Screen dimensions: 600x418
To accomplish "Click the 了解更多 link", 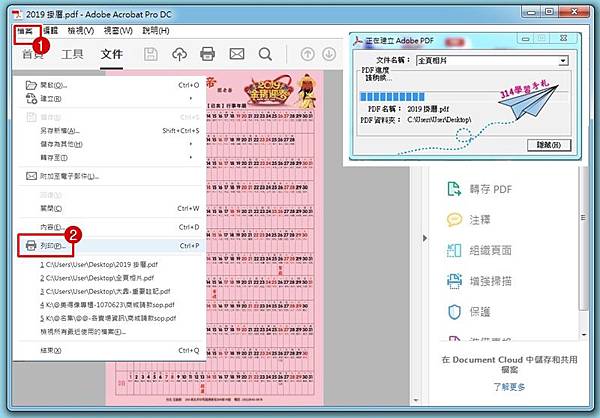I will click(x=509, y=387).
